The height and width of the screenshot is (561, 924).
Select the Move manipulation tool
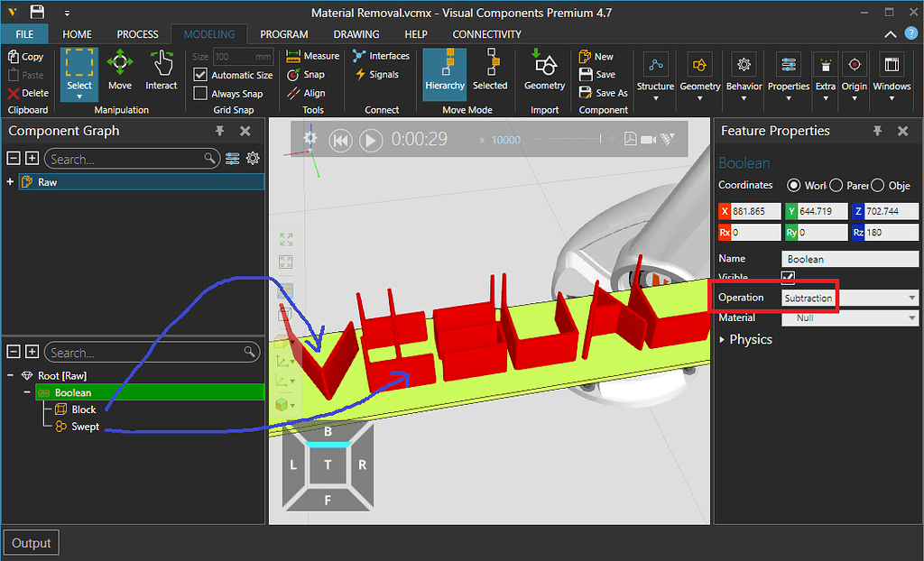coord(119,72)
